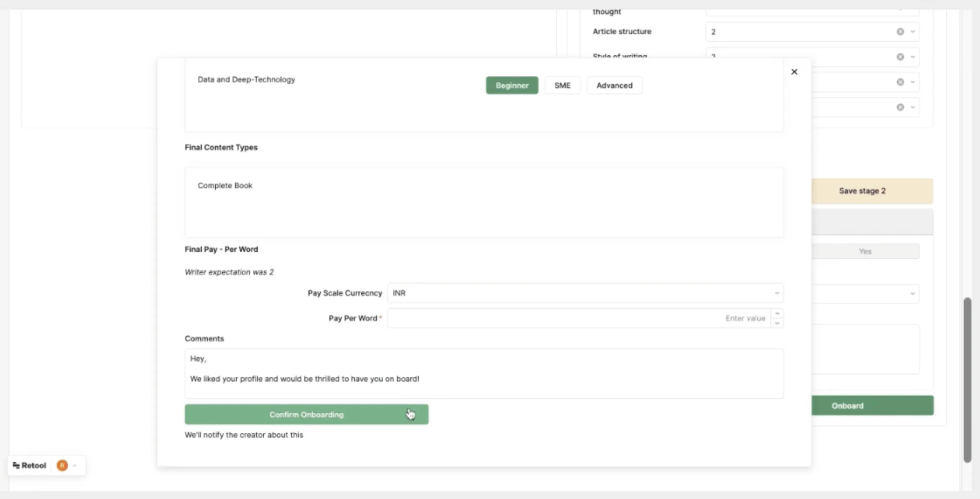The width and height of the screenshot is (980, 499).
Task: Expand the chevron beside the Retool avatar
Action: (75, 465)
